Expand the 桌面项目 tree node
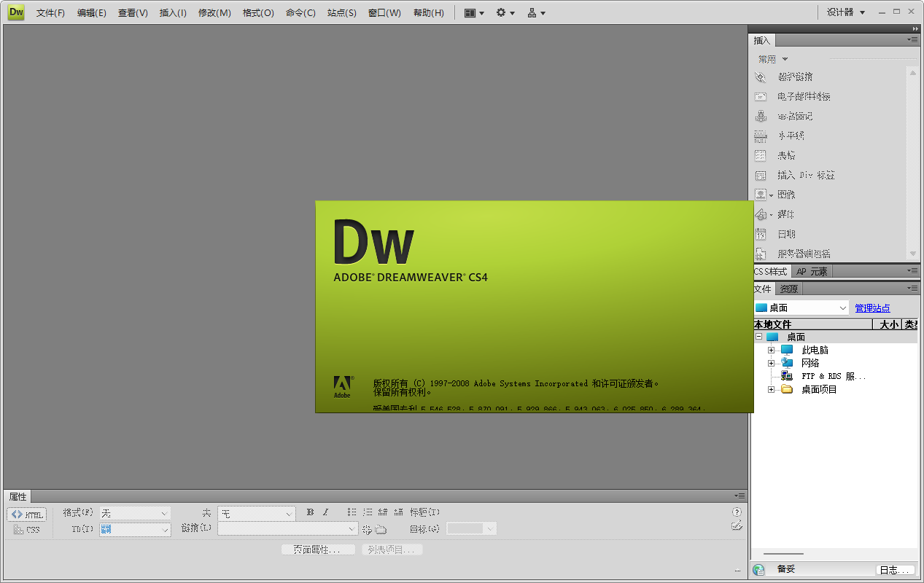This screenshot has height=583, width=924. tap(771, 390)
